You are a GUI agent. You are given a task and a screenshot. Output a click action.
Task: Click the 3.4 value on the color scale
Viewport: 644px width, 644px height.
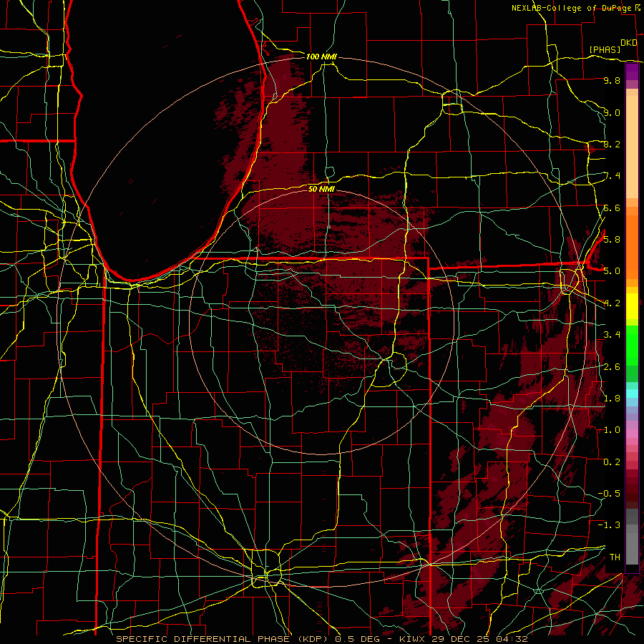tap(612, 334)
